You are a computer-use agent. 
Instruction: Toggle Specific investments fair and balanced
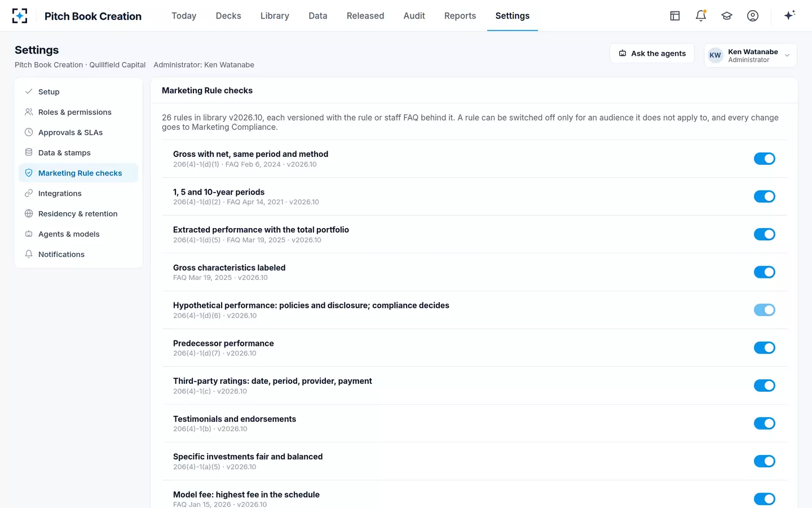point(765,461)
